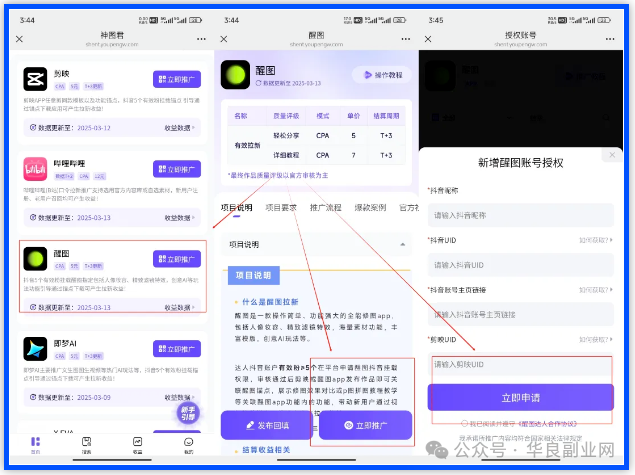Click the 抖音昵称 input field
This screenshot has height=475, width=635.
point(519,215)
